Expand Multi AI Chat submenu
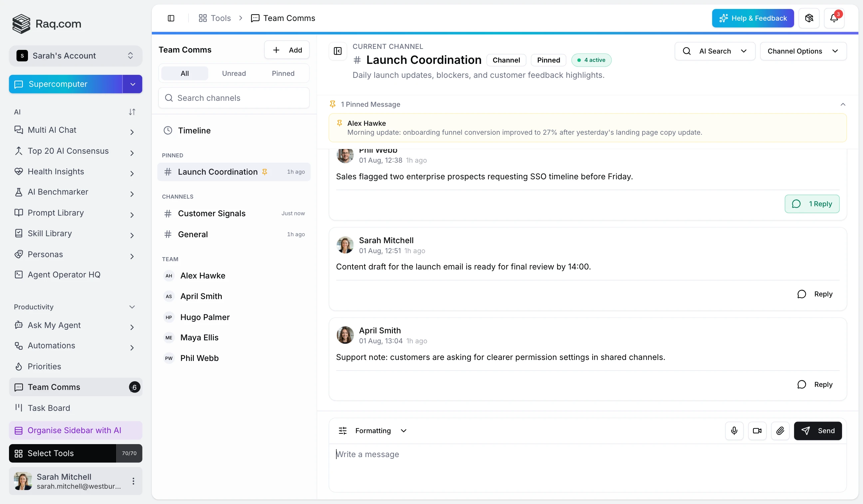The height and width of the screenshot is (504, 863). click(132, 132)
